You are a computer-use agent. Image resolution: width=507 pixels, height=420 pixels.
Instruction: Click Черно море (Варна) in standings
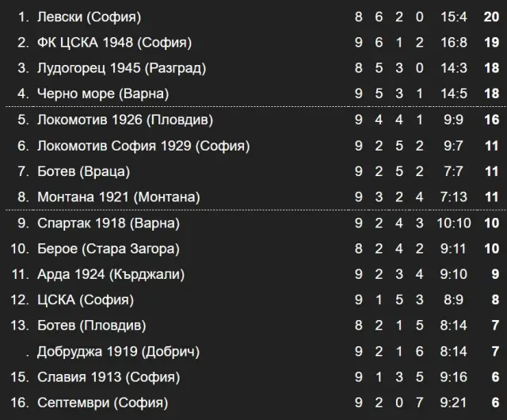point(103,94)
